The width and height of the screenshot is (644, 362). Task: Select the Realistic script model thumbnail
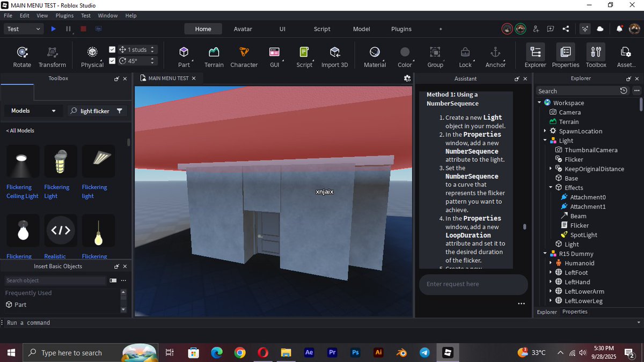click(60, 231)
